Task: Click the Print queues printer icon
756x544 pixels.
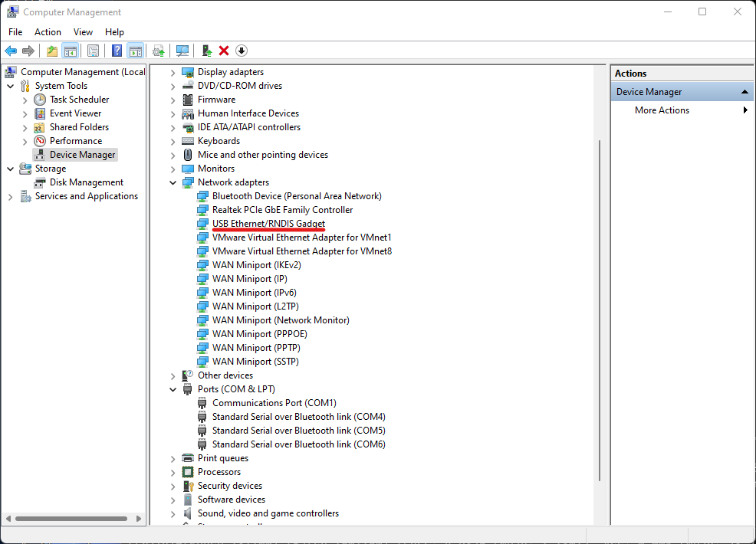Action: tap(188, 458)
